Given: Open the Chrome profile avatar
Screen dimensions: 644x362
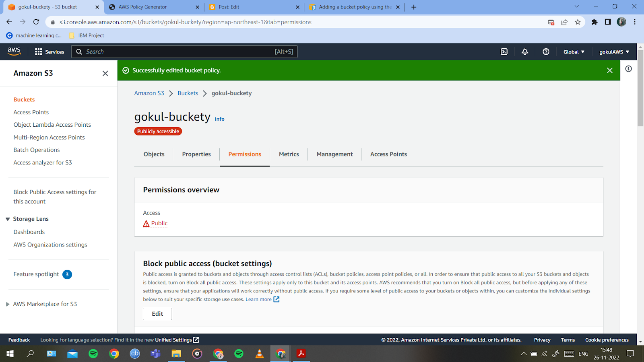Looking at the screenshot, I should click(621, 22).
